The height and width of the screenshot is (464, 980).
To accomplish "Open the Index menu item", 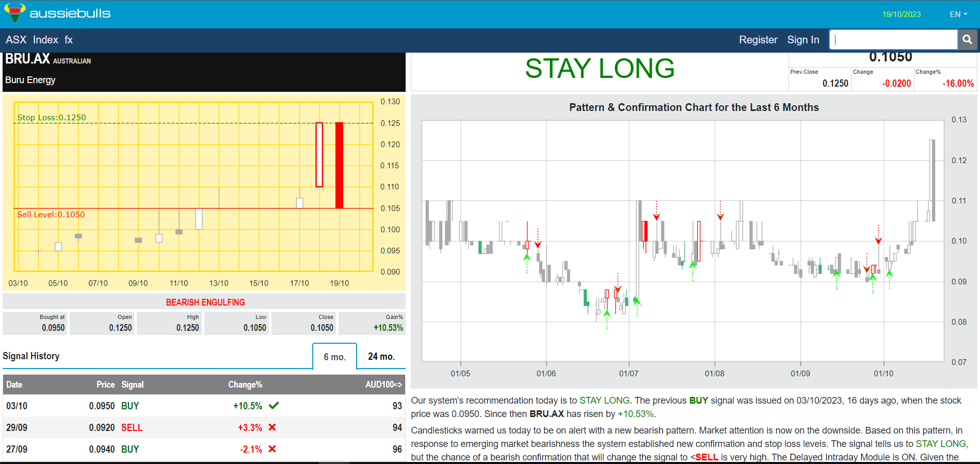I will tap(45, 40).
